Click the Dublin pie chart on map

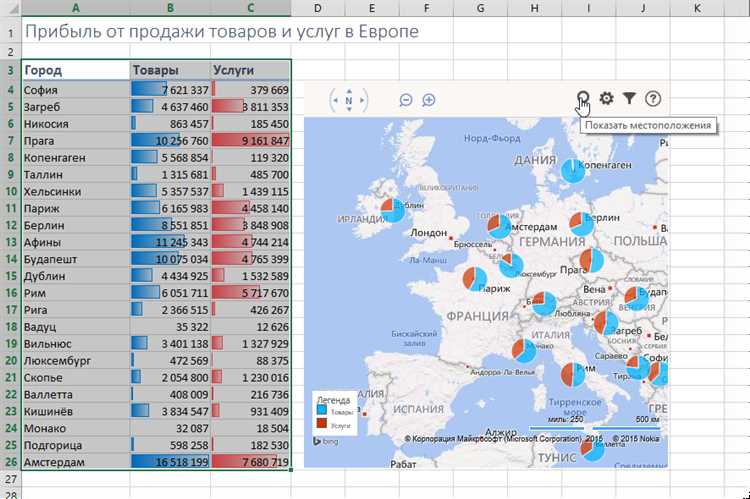(393, 211)
